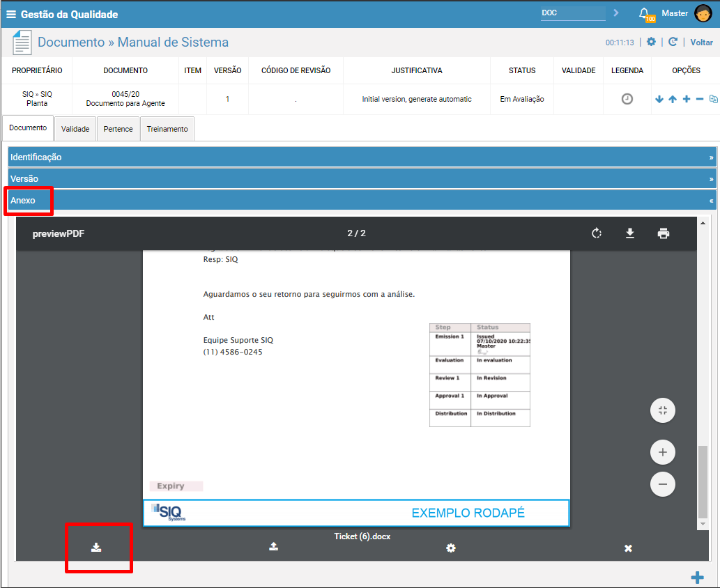
Task: Click the VERSÃO column header
Action: [x=227, y=70]
